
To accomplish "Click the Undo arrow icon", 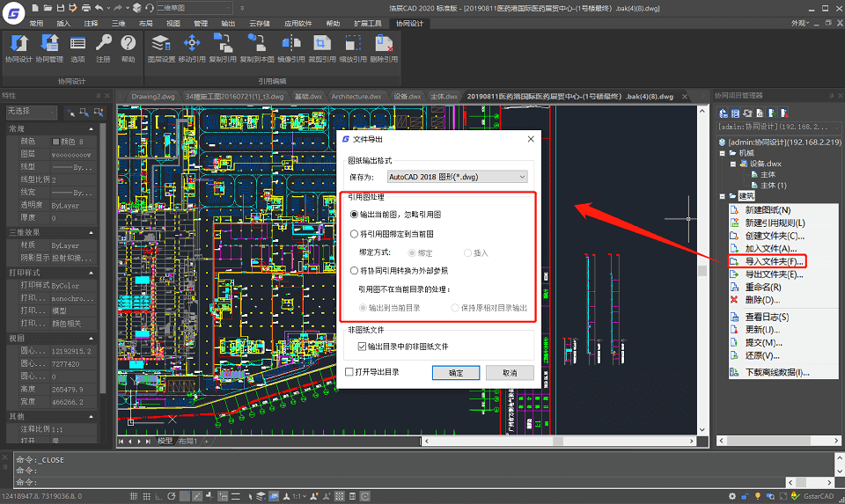I will [x=99, y=8].
